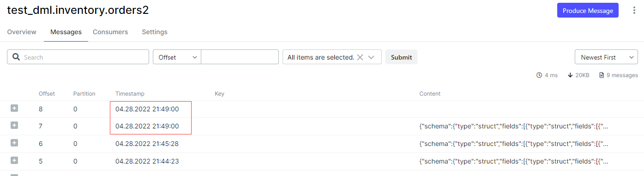Focus the Search messages field
The image size is (644, 176).
(x=78, y=57)
